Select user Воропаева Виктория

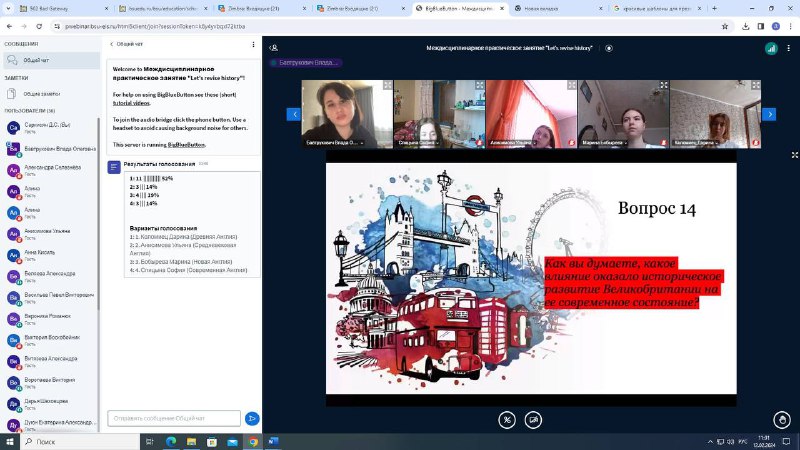point(50,383)
